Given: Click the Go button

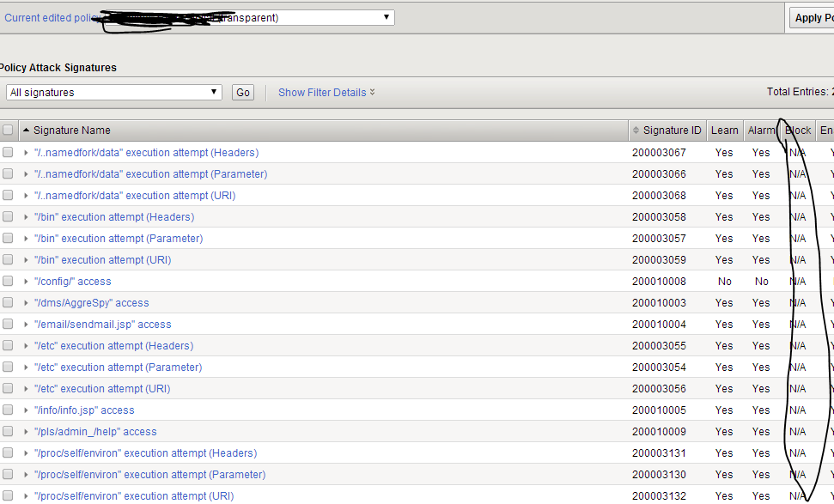Looking at the screenshot, I should tap(243, 92).
